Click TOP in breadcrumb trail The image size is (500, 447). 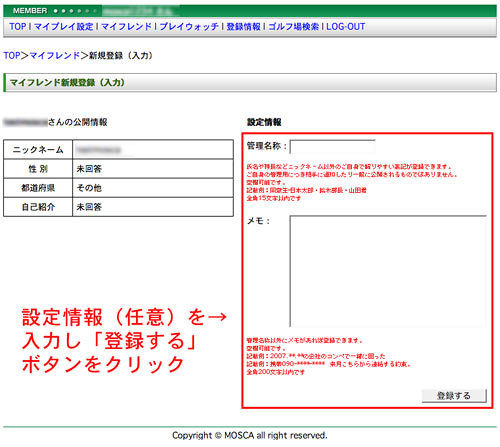(12, 55)
